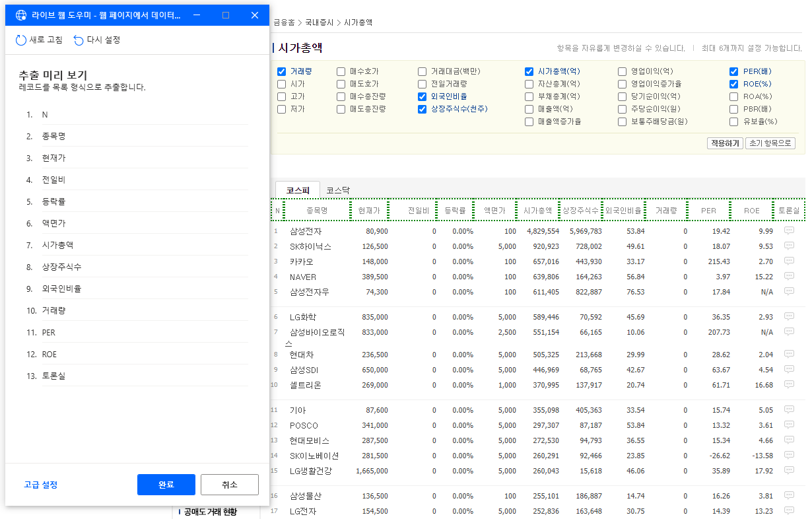The width and height of the screenshot is (812, 519).
Task: Open discussion icon for LG전자 row
Action: coord(789,511)
